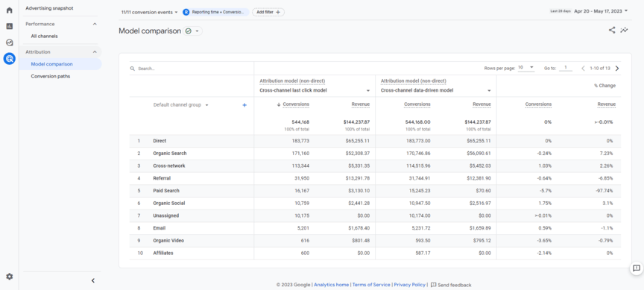Screen dimensions: 644x290
Task: Open the Privacy Policy link
Action: pos(409,285)
